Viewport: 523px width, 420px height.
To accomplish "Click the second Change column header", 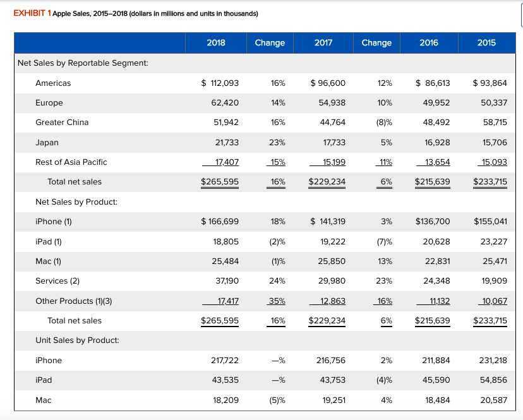I will pyautogui.click(x=376, y=43).
